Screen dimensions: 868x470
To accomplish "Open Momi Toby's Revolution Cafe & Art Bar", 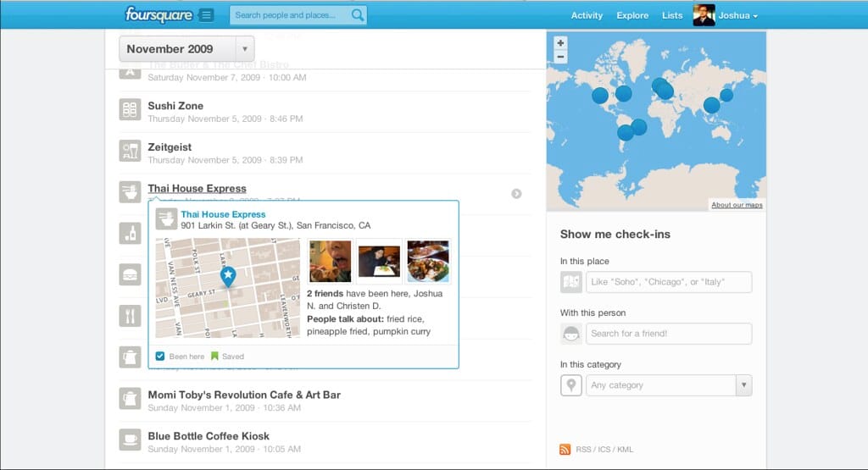I will 244,395.
